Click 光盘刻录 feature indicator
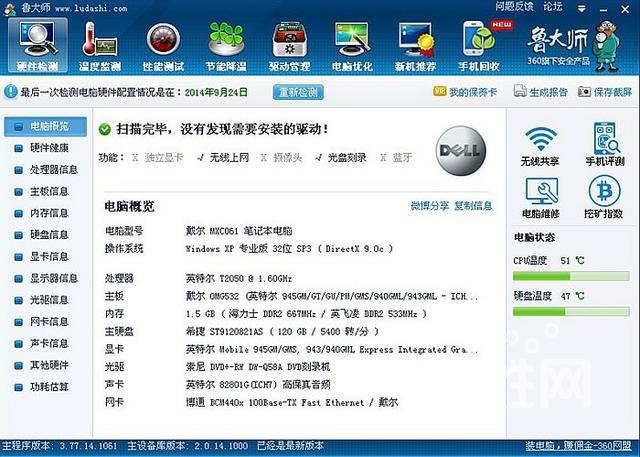 coord(341,158)
